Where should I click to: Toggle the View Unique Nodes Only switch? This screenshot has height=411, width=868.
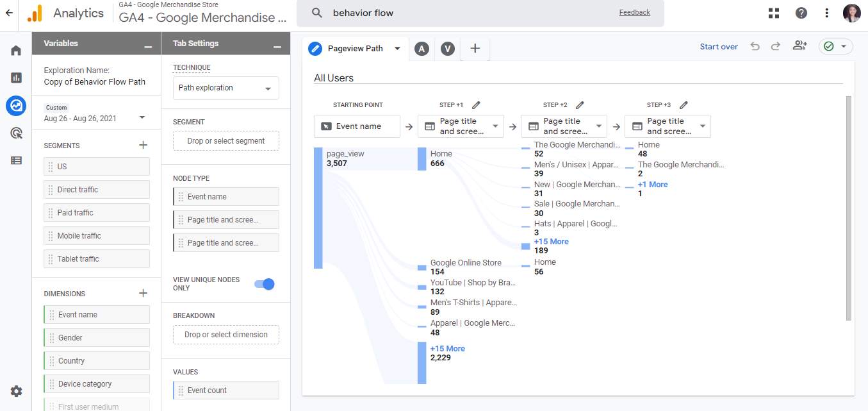pyautogui.click(x=263, y=283)
